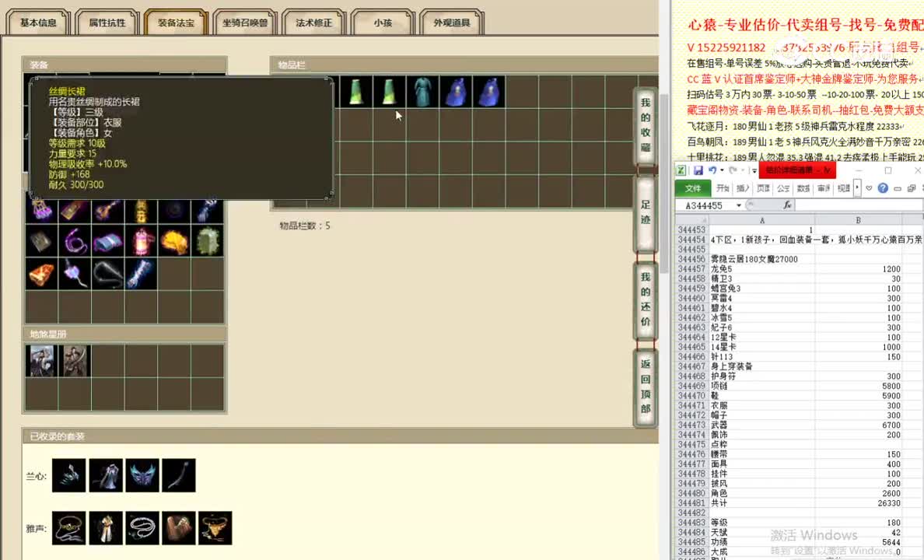Image resolution: width=924 pixels, height=560 pixels.
Task: Click the dark grey book equipment icon
Action: (41, 242)
